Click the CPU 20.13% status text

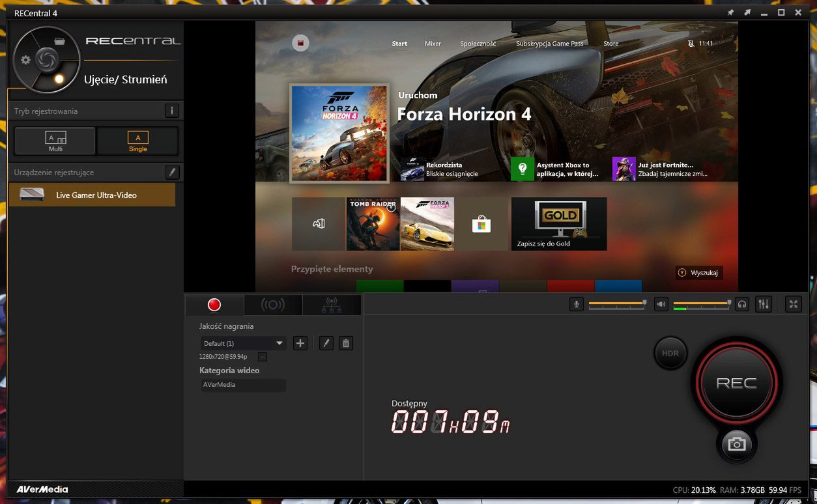click(x=695, y=490)
